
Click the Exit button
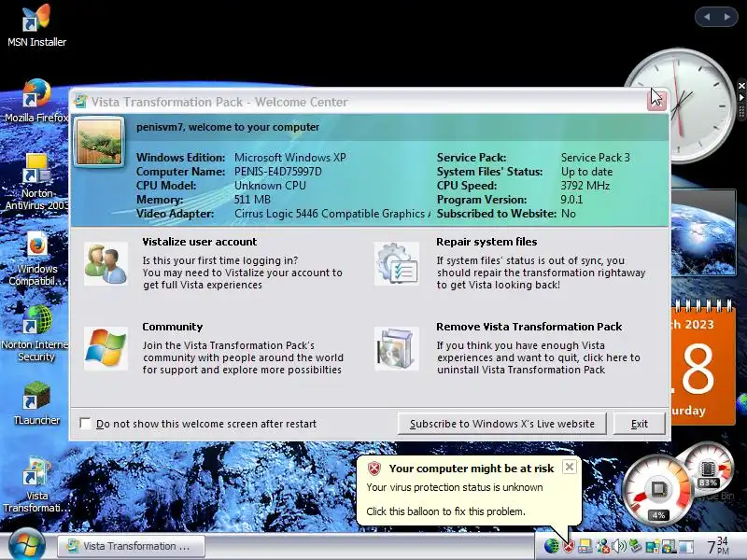click(x=639, y=424)
